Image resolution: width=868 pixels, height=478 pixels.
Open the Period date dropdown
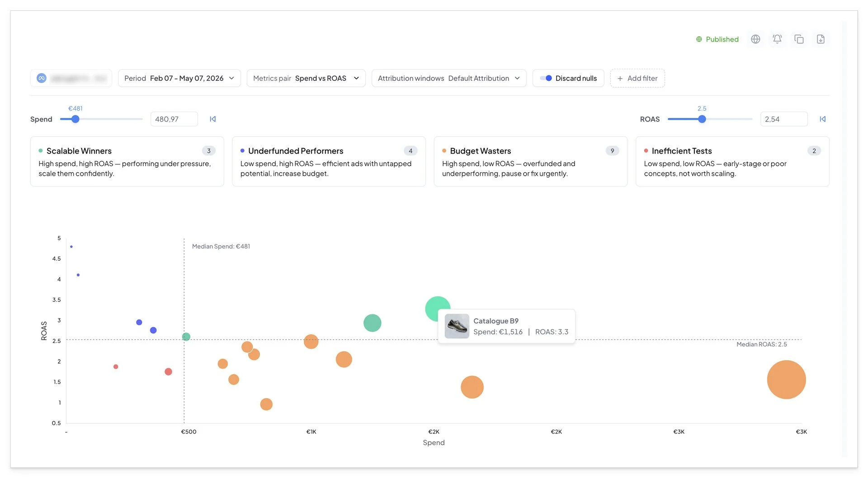[x=179, y=78]
